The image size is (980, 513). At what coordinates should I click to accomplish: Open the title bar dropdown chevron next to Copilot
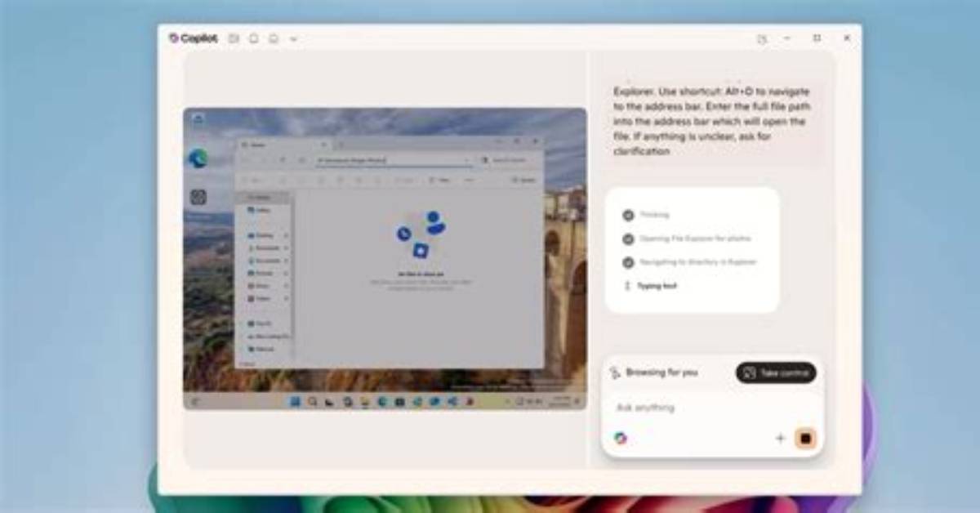click(x=294, y=38)
